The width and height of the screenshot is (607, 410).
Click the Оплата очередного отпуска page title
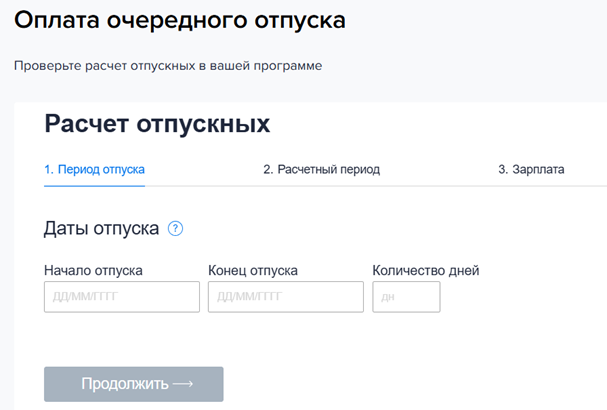[x=182, y=21]
